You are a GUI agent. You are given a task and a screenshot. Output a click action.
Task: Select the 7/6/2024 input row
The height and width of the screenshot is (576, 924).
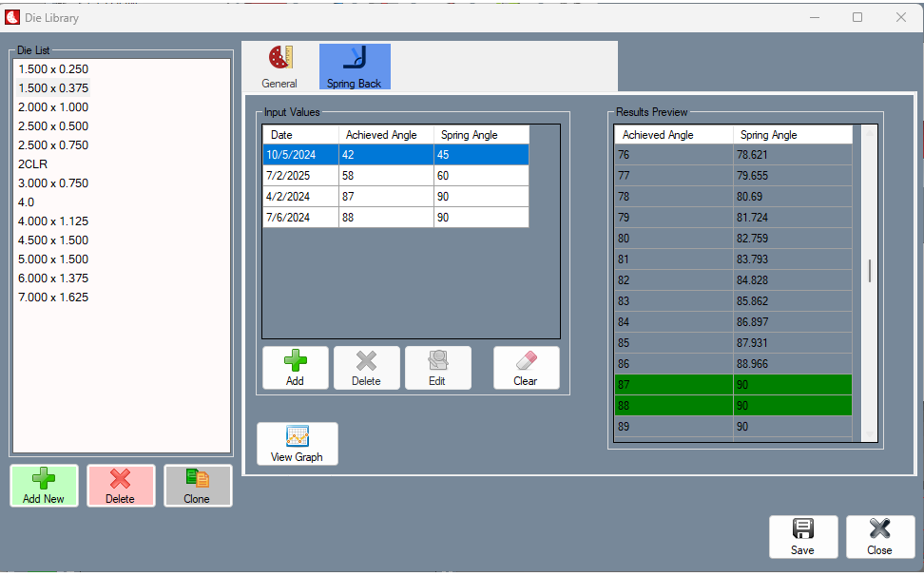coord(395,218)
